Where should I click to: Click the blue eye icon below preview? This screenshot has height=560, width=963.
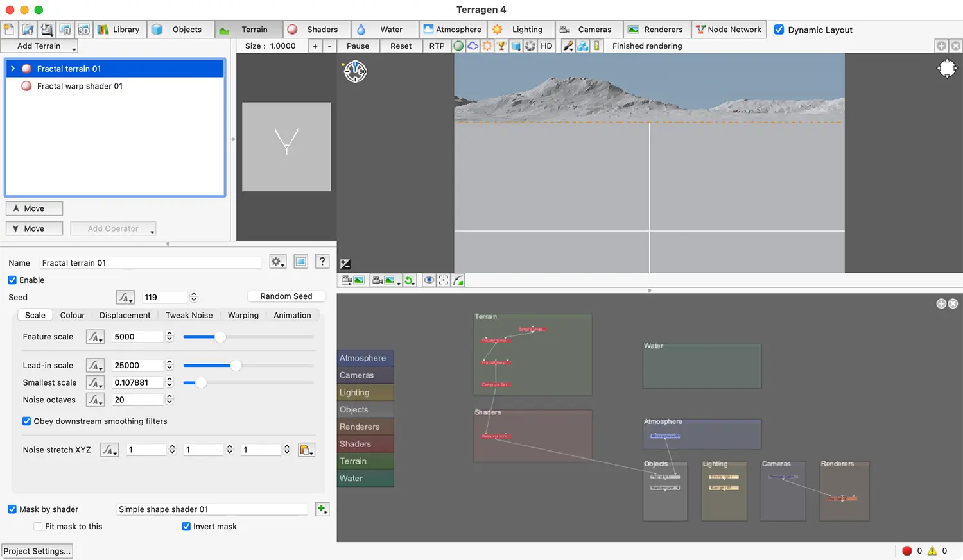[428, 280]
